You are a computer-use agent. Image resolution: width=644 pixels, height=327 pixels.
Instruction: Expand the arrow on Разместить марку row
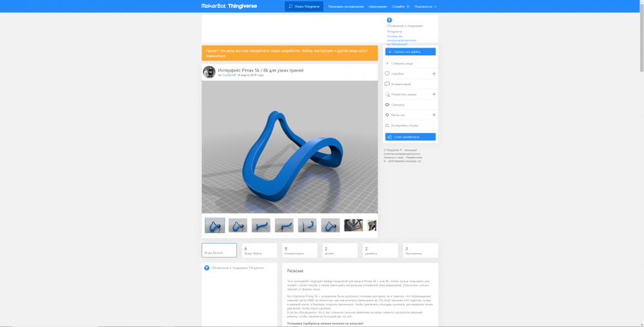tap(433, 95)
